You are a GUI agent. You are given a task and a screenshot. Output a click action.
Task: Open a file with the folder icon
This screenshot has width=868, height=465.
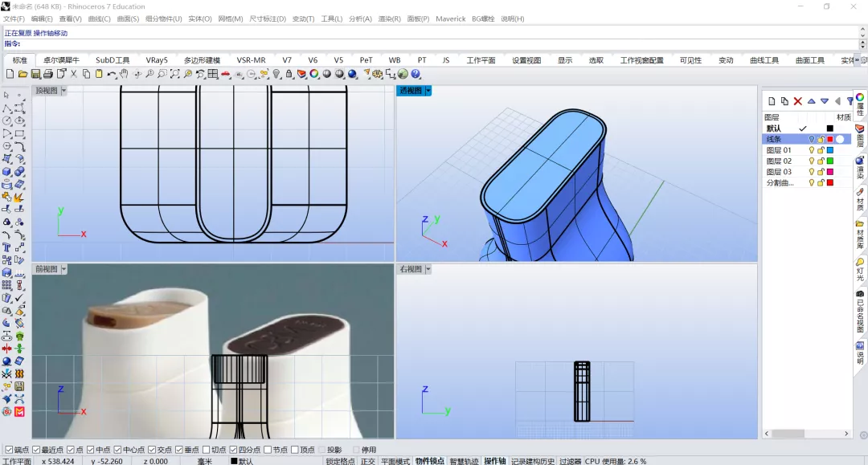[x=23, y=74]
